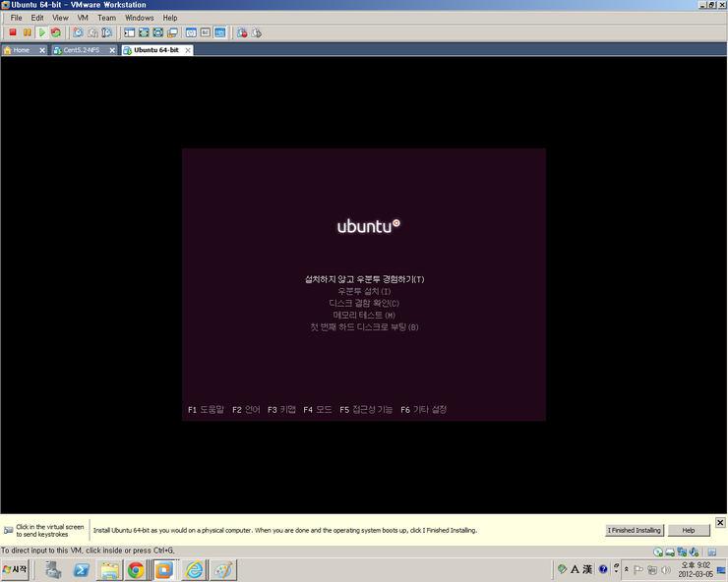Open the View menu
The width and height of the screenshot is (728, 582).
click(x=60, y=18)
